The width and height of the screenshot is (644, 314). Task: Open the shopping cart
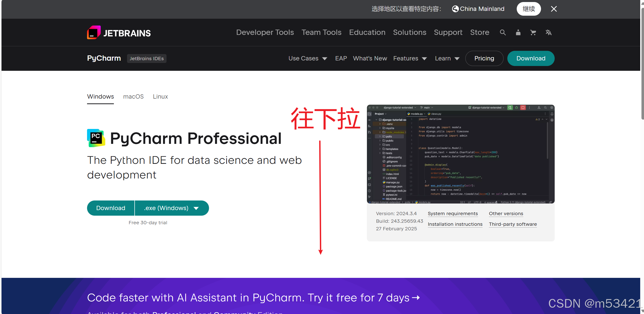pos(533,32)
